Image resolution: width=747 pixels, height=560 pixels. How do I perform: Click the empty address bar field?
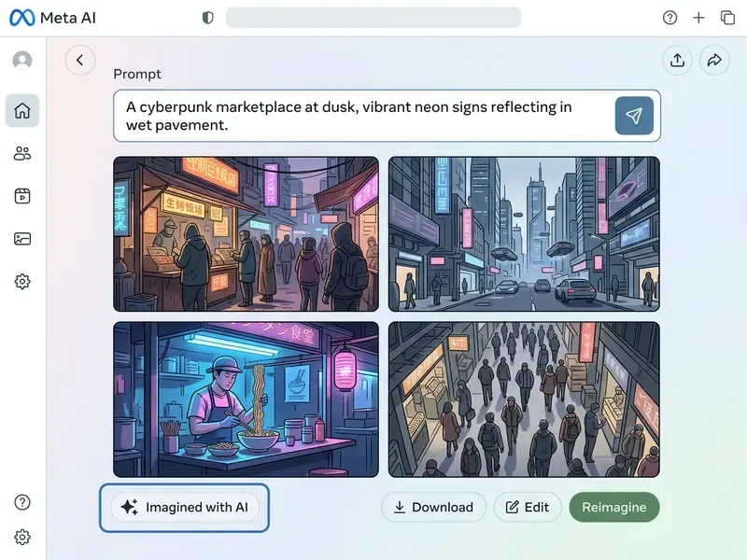tap(373, 18)
